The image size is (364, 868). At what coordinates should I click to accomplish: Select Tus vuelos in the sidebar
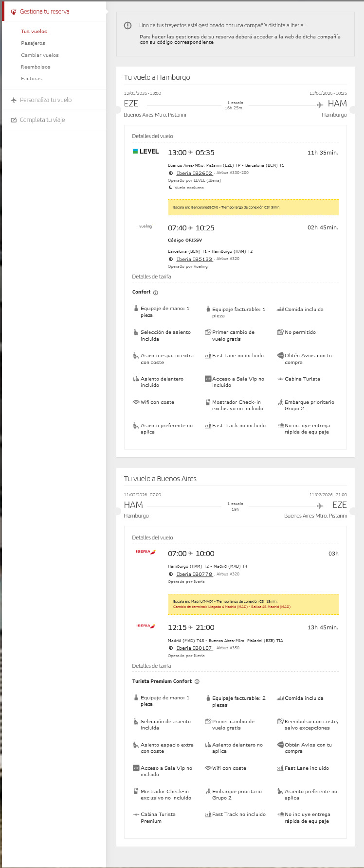click(x=34, y=31)
